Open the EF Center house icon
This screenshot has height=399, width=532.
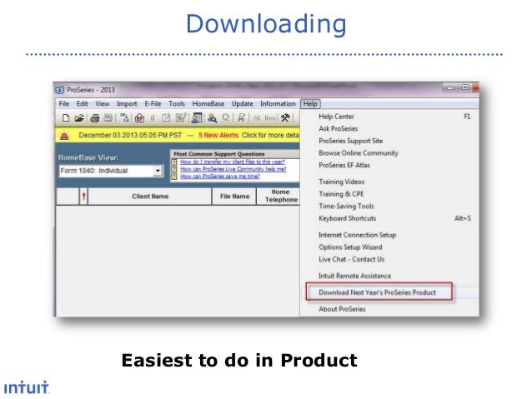pos(139,117)
